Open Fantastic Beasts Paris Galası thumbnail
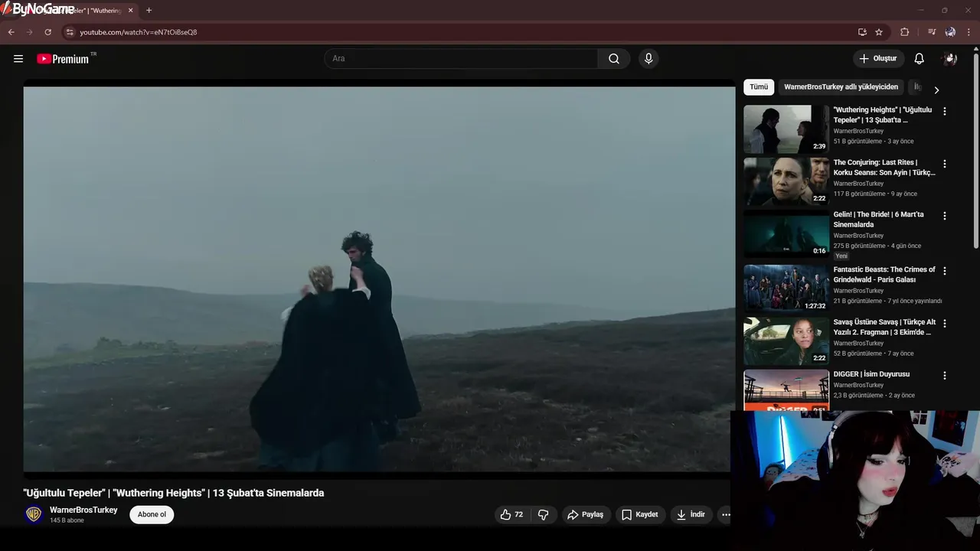980x551 pixels. click(786, 289)
